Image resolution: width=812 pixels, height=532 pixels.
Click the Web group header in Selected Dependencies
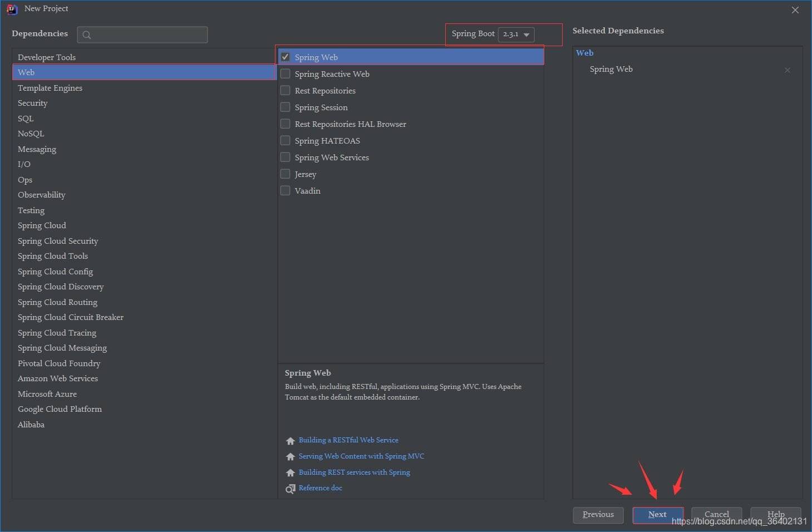pyautogui.click(x=585, y=53)
